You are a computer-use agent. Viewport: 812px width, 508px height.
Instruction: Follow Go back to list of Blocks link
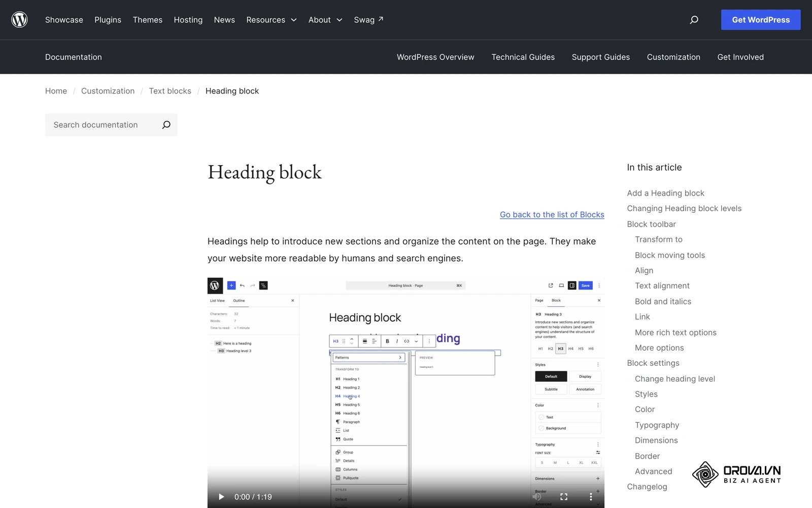click(552, 214)
